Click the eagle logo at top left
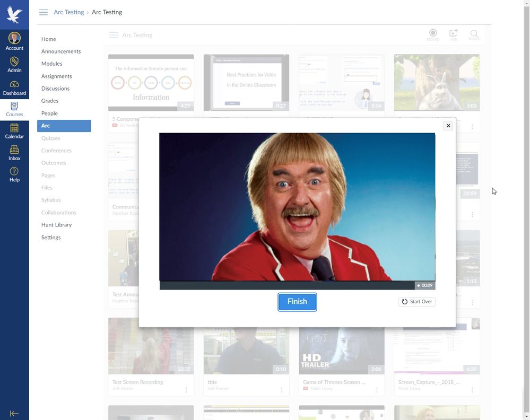Image resolution: width=530 pixels, height=420 pixels. (x=14, y=15)
